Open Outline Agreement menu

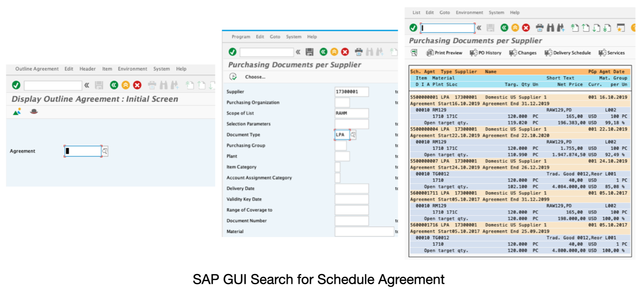coord(37,69)
